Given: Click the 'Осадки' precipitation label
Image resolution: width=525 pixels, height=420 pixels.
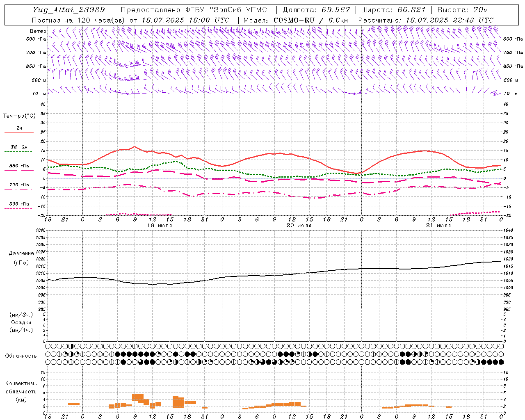Looking at the screenshot, I should [21, 322].
